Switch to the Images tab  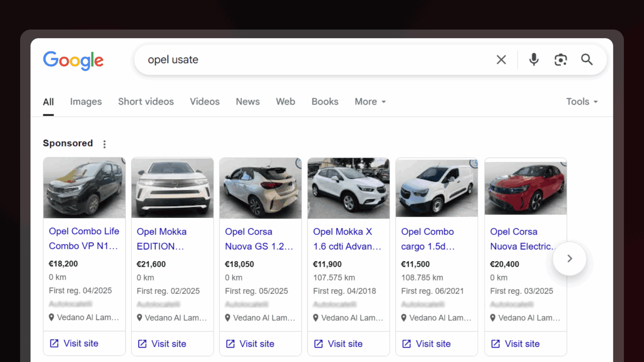86,101
